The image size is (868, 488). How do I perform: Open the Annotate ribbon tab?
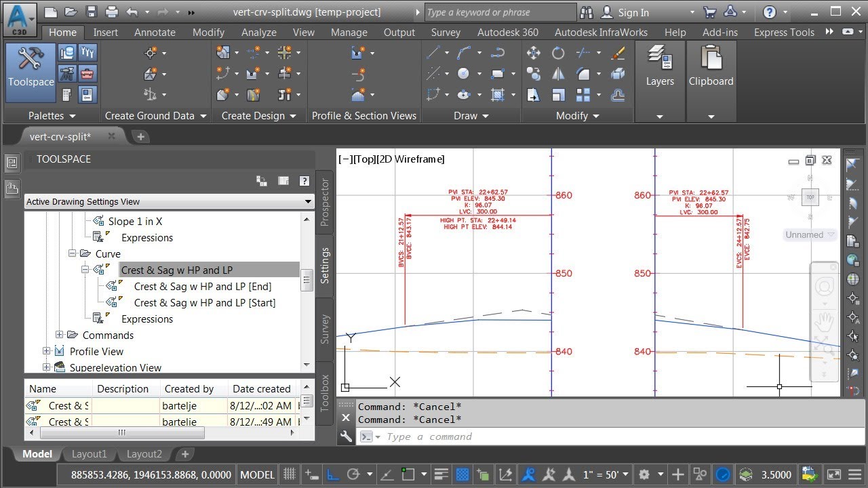(x=155, y=32)
